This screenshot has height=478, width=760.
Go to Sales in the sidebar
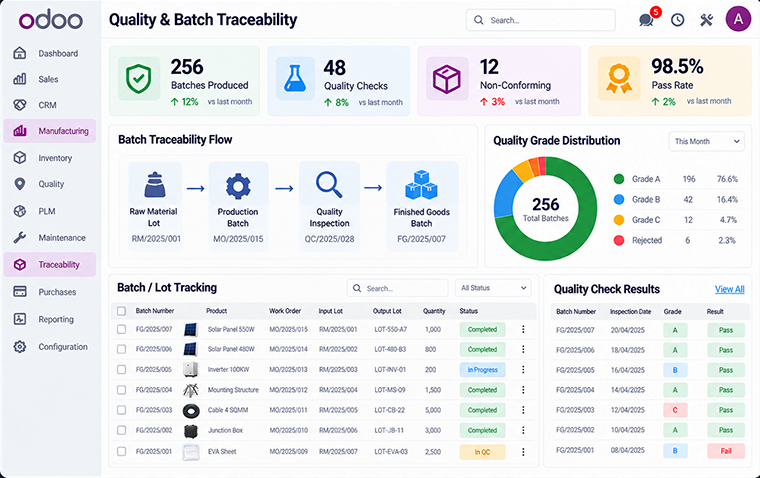(x=48, y=79)
